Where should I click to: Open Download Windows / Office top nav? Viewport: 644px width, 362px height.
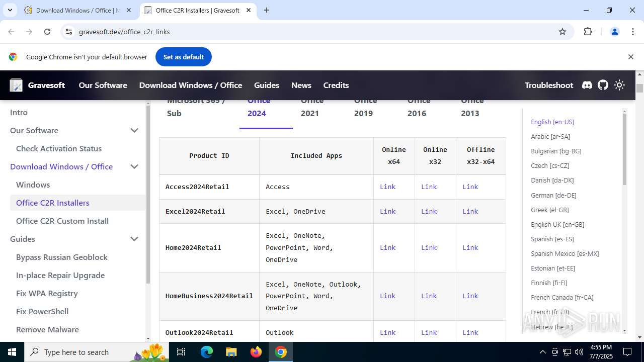191,85
